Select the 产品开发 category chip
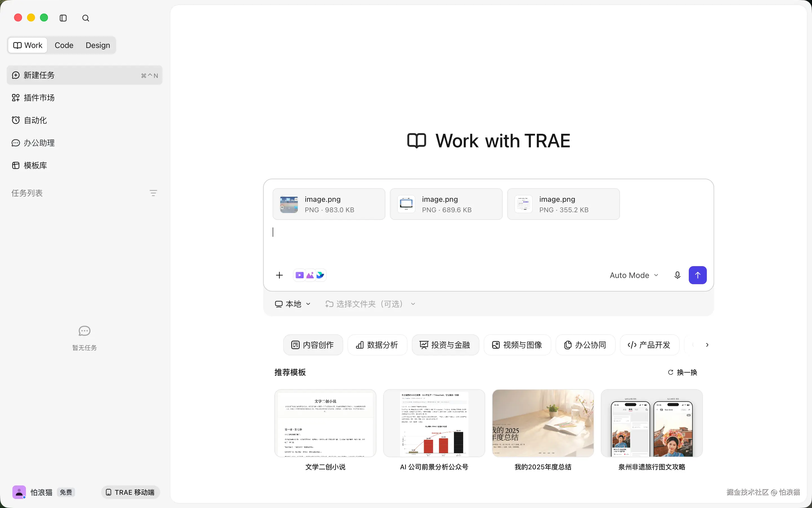 click(x=649, y=345)
